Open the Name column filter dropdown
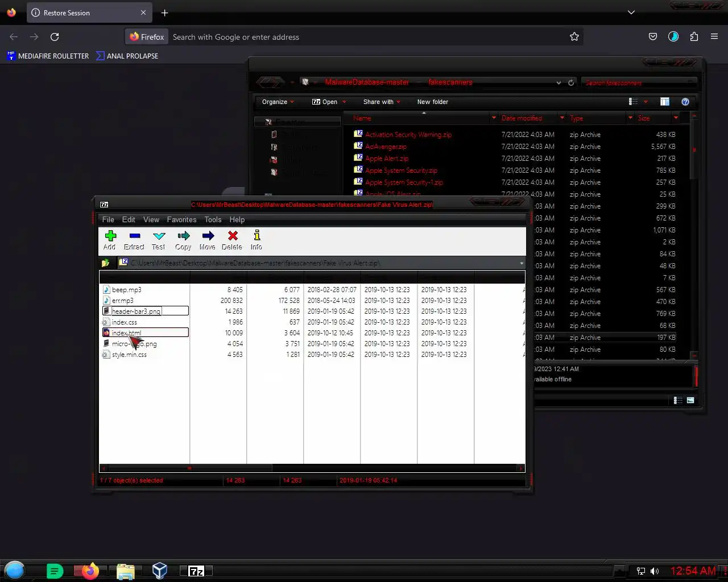This screenshot has width=728, height=582. click(493, 118)
